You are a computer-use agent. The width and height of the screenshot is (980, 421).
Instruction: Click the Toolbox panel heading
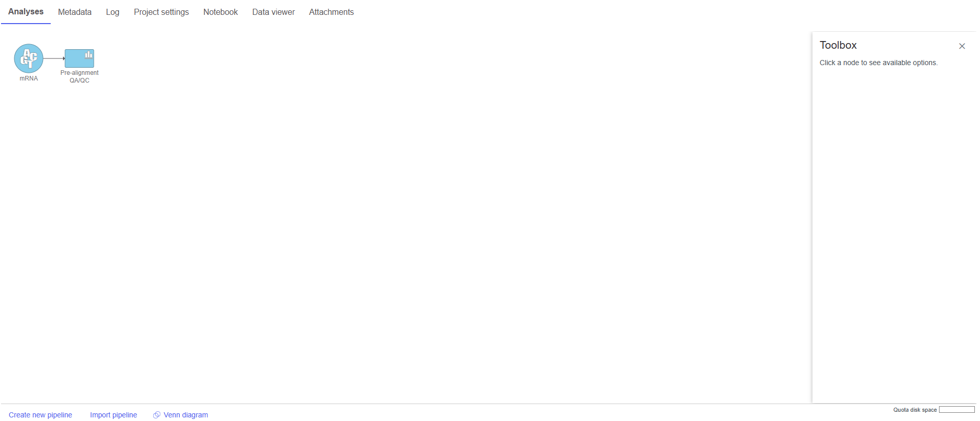(838, 45)
